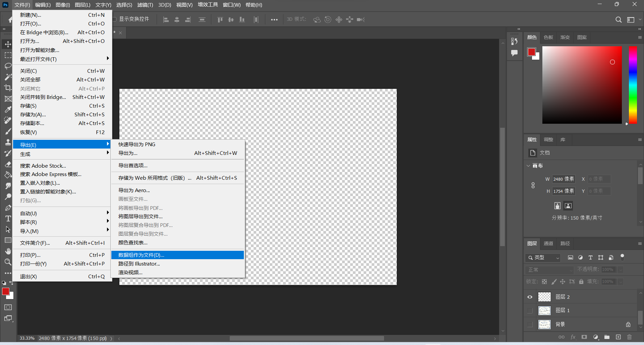
Task: Collapse the 画布 section
Action: (529, 166)
